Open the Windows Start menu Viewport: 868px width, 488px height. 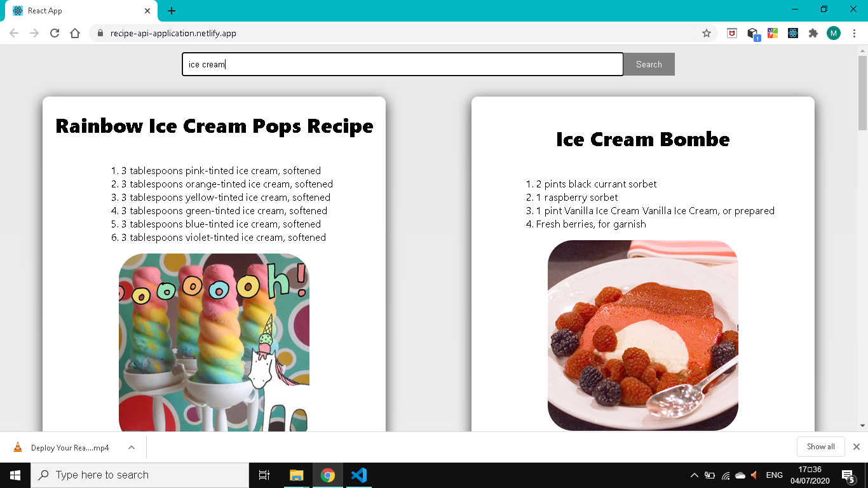[15, 475]
